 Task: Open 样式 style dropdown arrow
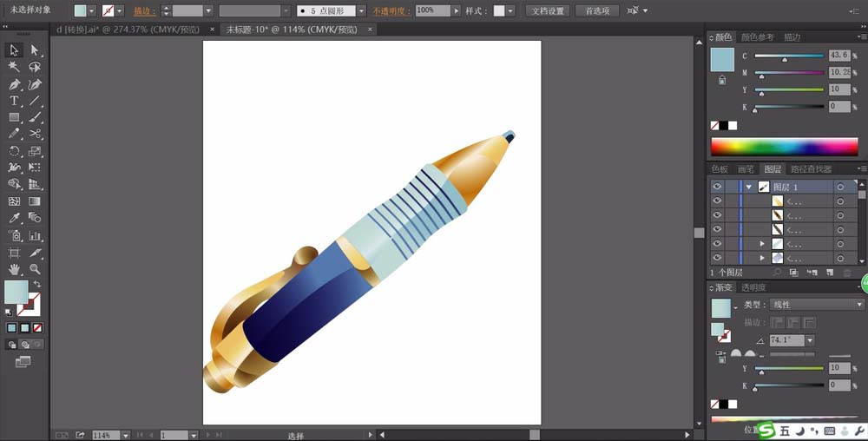(510, 10)
